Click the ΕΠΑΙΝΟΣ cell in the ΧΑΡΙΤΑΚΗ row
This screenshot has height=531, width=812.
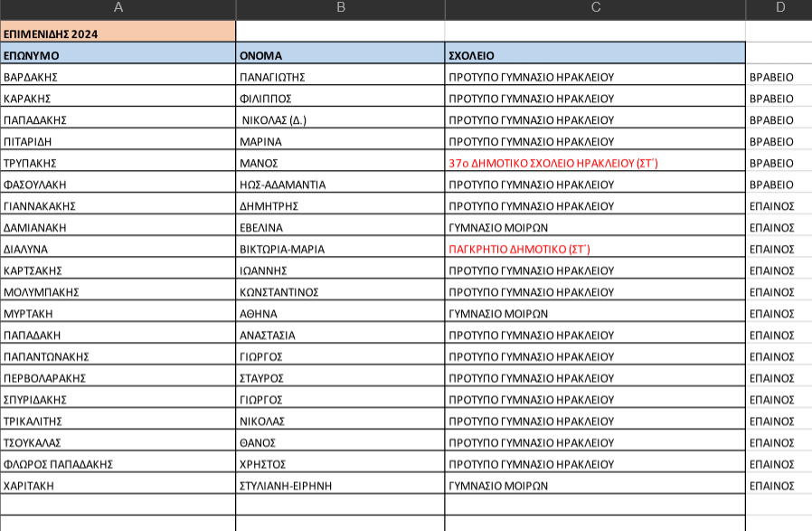tap(778, 486)
